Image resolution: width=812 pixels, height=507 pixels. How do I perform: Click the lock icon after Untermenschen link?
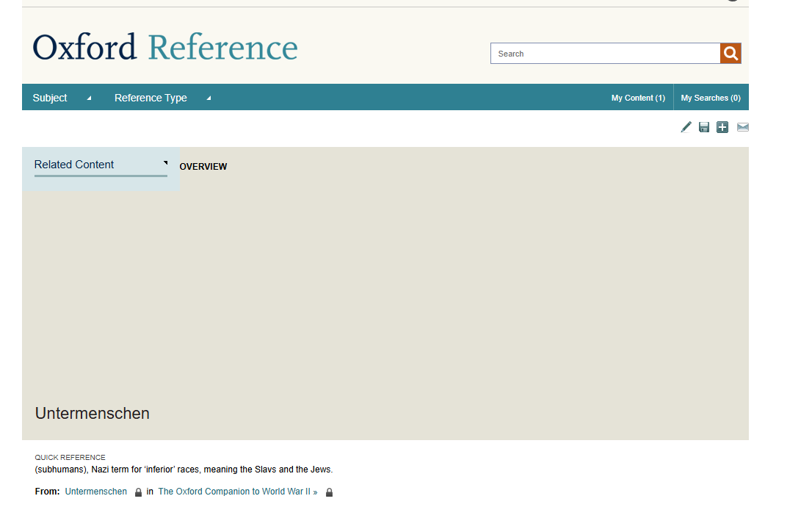click(x=138, y=492)
